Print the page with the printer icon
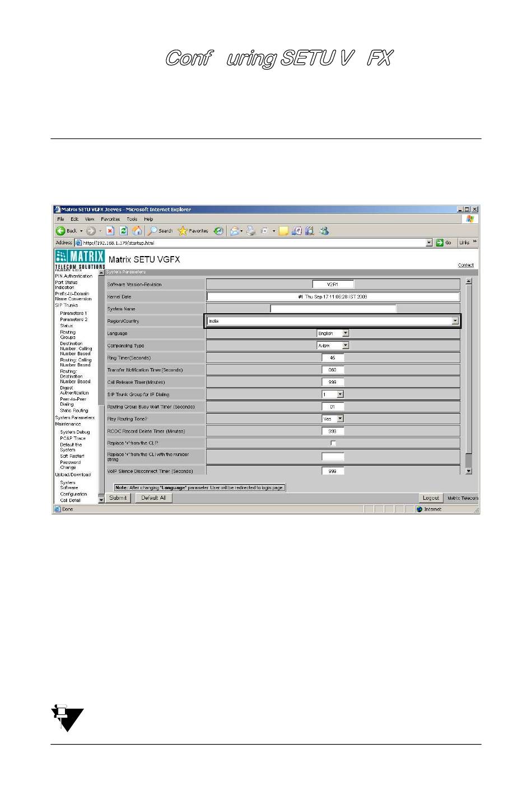This screenshot has height=785, width=532. click(x=251, y=231)
